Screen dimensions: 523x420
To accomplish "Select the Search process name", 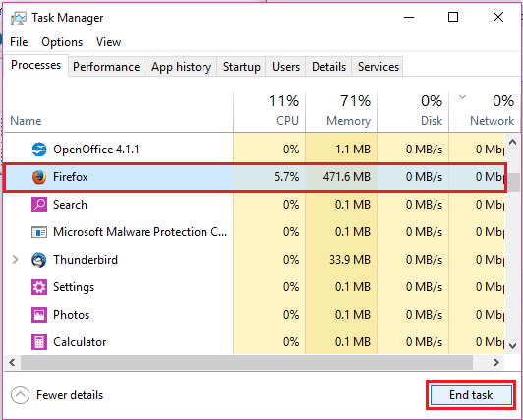I will (x=70, y=205).
